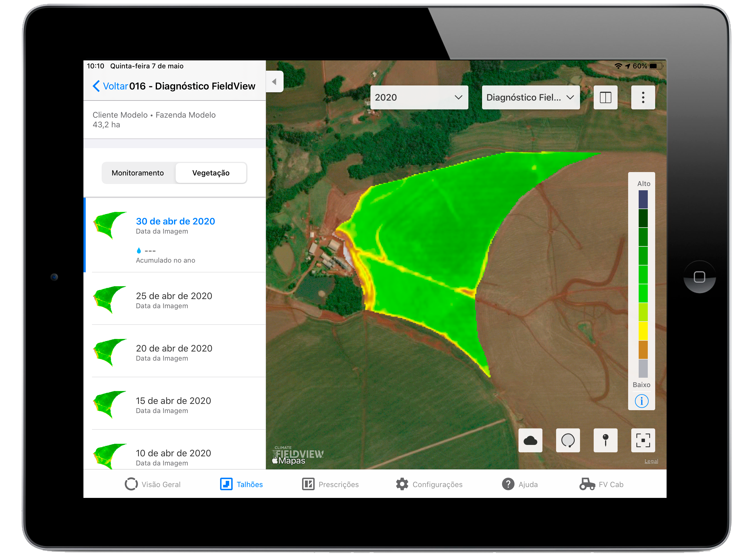Image resolution: width=750 pixels, height=560 pixels.
Task: Tap the blue back chevron next to Voltar
Action: coord(96,86)
